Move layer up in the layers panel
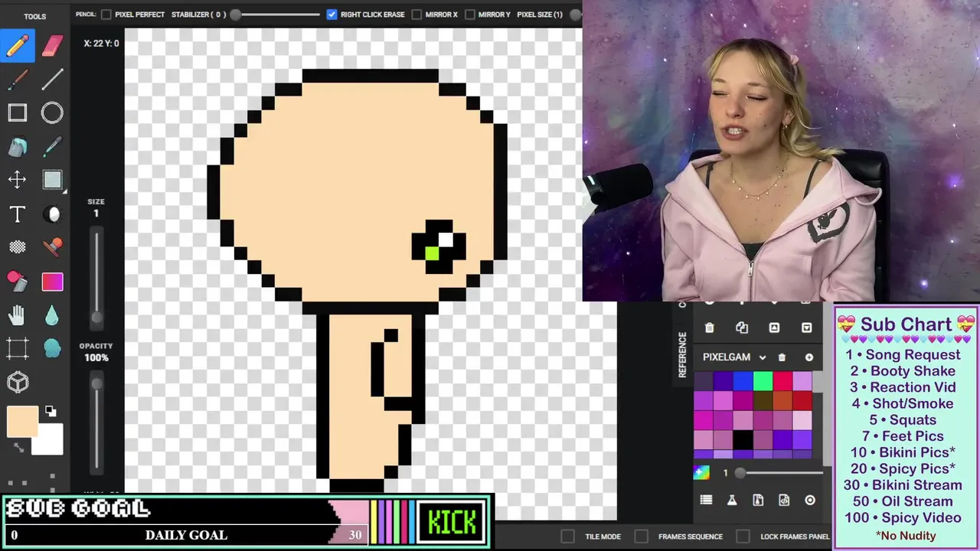The width and height of the screenshot is (980, 551). click(774, 328)
